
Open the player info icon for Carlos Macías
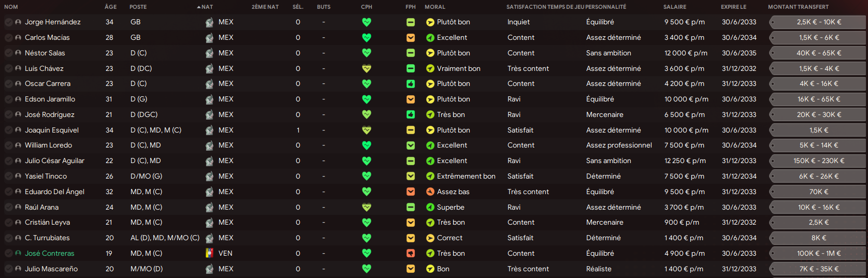point(18,38)
